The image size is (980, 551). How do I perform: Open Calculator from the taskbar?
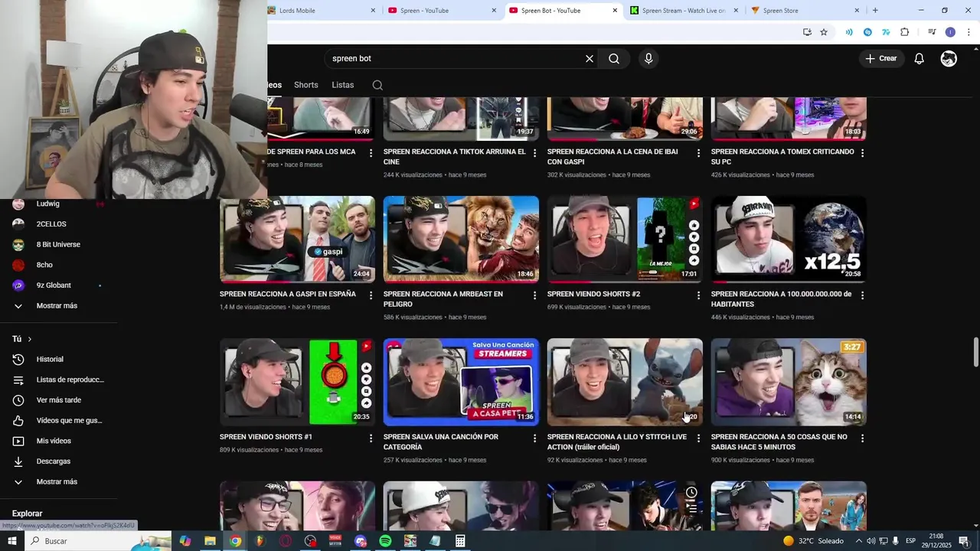pos(460,541)
